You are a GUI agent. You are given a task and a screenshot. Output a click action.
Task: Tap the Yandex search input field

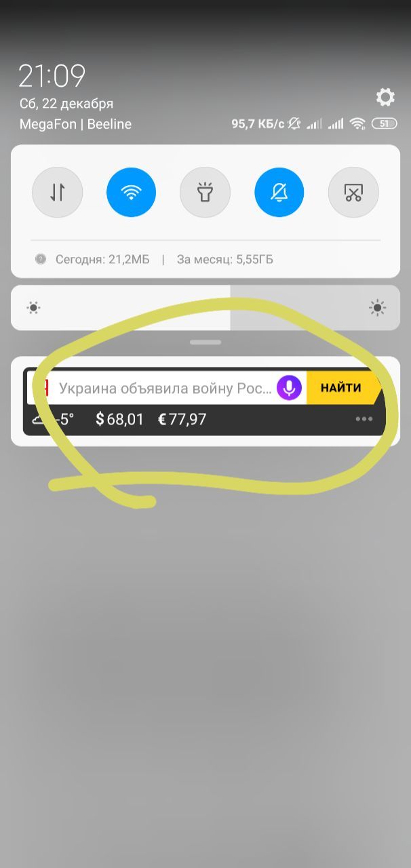tap(167, 388)
